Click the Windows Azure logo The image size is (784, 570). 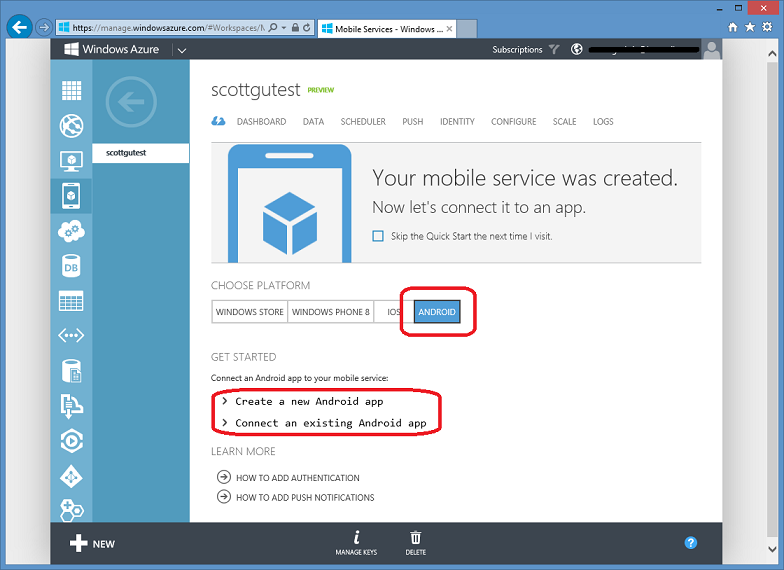pyautogui.click(x=112, y=49)
